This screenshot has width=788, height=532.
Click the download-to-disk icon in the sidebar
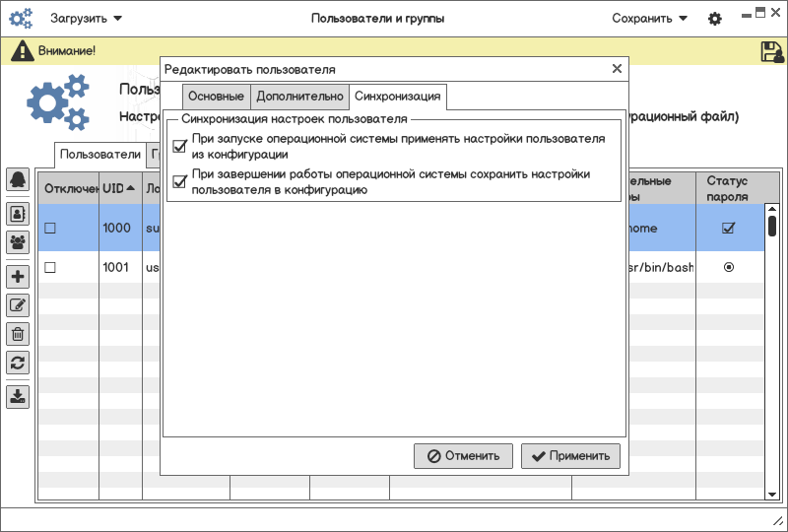click(x=18, y=397)
